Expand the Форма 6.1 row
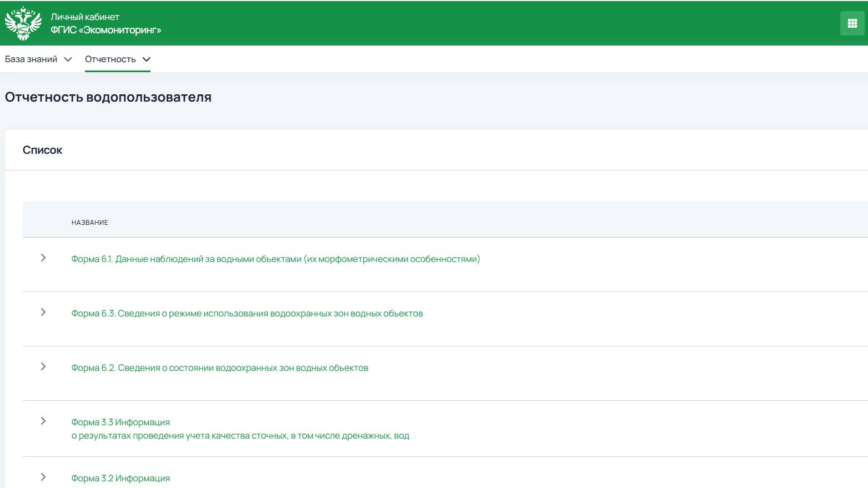868x488 pixels. tap(43, 258)
